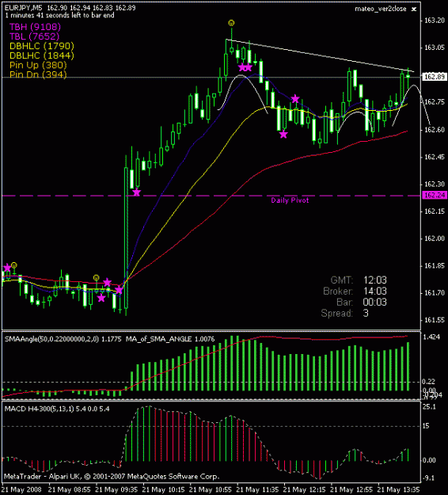448x495 pixels.
Task: Click the magenta star below the candle low near 162.60
Action: (283, 135)
